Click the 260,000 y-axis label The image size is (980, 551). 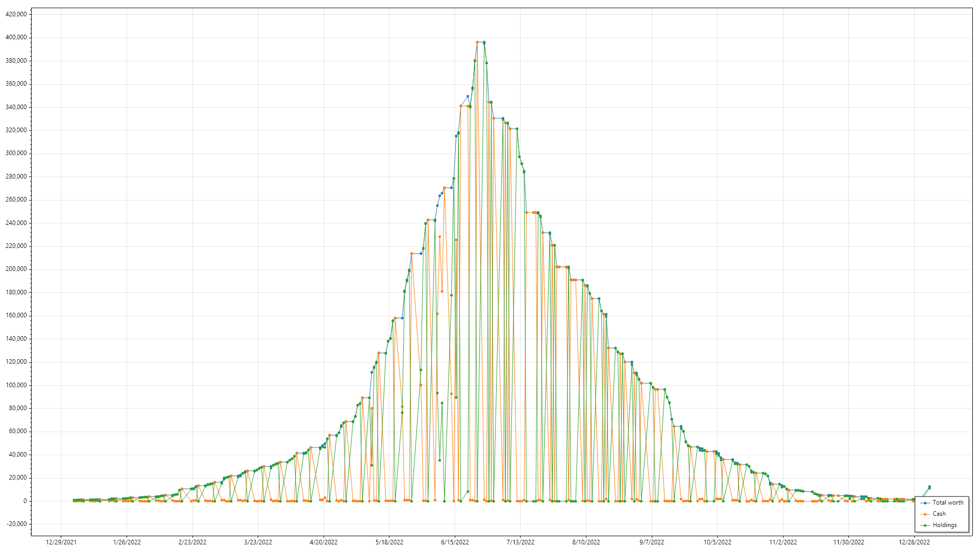pos(16,199)
